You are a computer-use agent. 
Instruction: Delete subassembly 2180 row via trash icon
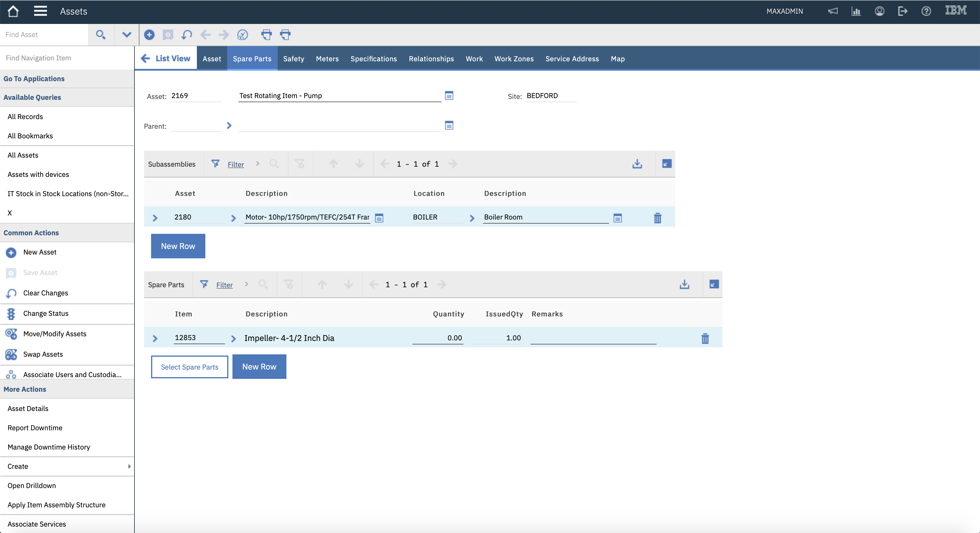click(657, 218)
